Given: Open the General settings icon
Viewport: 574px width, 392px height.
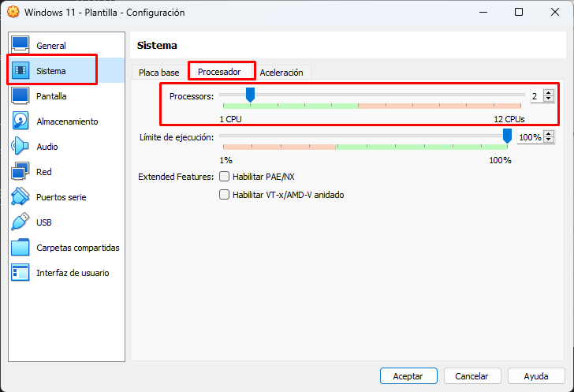Looking at the screenshot, I should click(x=20, y=46).
